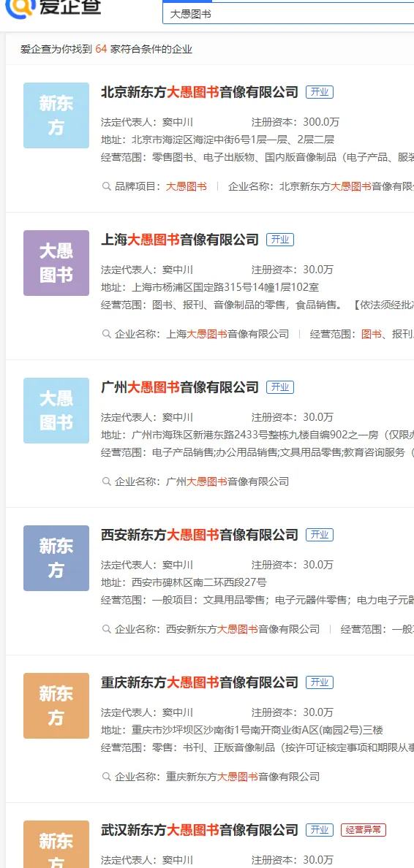Screen dimensions: 414x868
Task: Click 开业 status tag of Wuhan company
Action: tap(320, 830)
